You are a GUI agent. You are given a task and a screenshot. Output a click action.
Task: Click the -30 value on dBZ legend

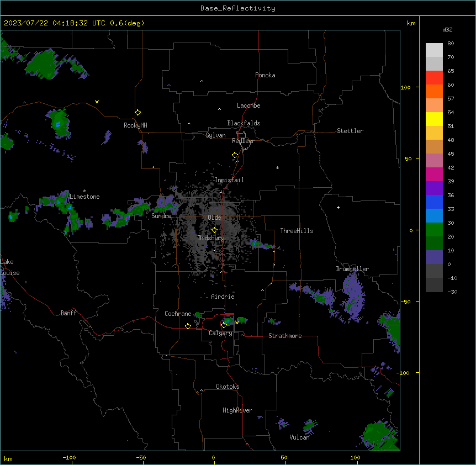(452, 292)
